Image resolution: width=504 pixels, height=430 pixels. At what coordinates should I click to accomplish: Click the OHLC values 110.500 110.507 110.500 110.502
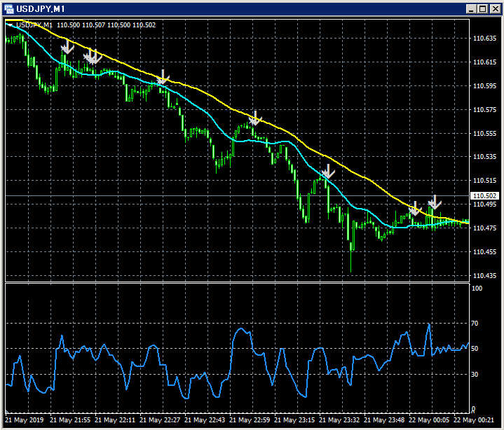[x=106, y=25]
